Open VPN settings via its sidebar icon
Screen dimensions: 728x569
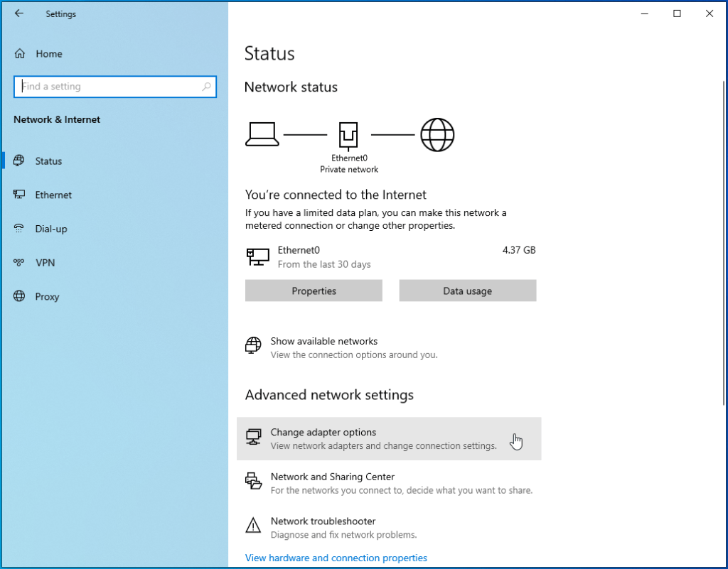[20, 263]
